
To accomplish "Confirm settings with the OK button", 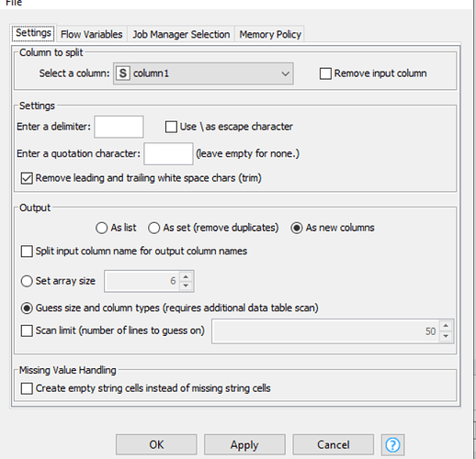I will click(x=156, y=444).
